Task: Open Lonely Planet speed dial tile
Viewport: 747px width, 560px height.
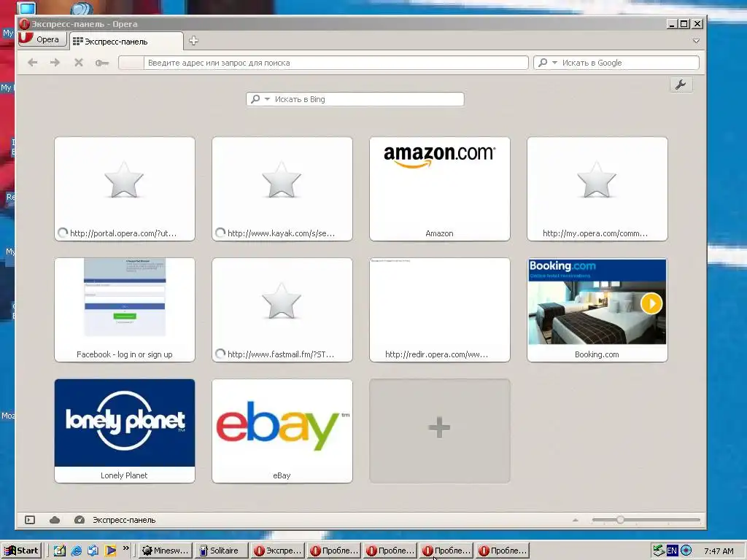Action: tap(125, 431)
